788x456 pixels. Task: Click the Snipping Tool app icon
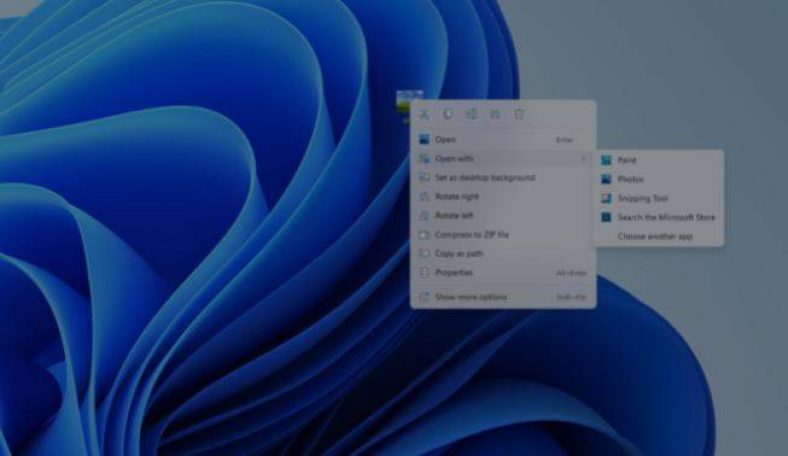click(607, 199)
